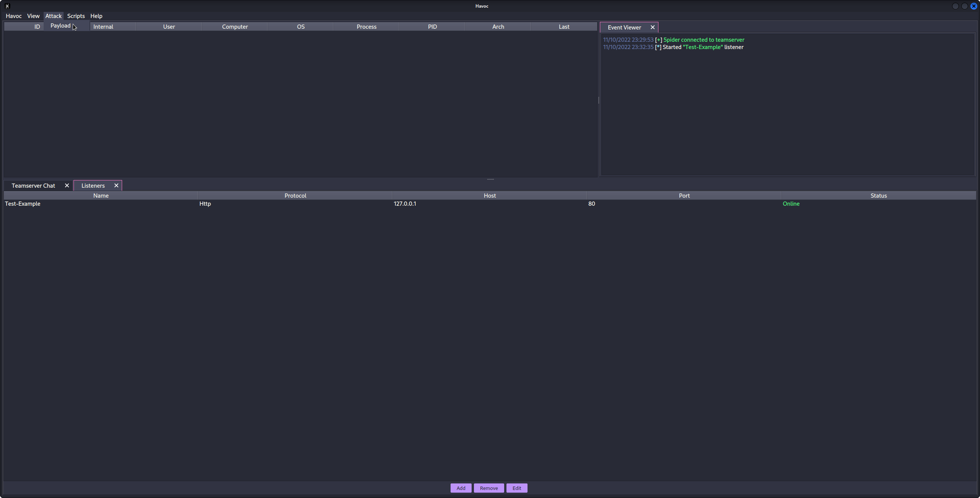
Task: Select the Listeners tab
Action: [x=93, y=185]
